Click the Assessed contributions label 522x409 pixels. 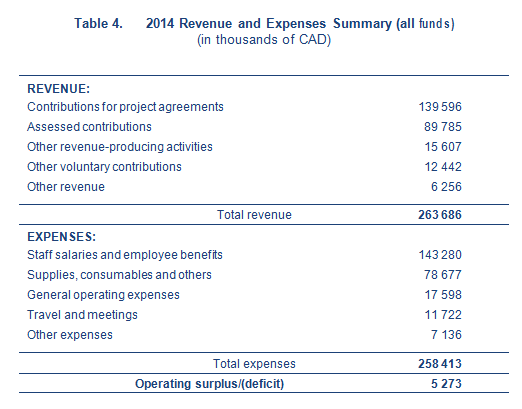click(x=89, y=127)
